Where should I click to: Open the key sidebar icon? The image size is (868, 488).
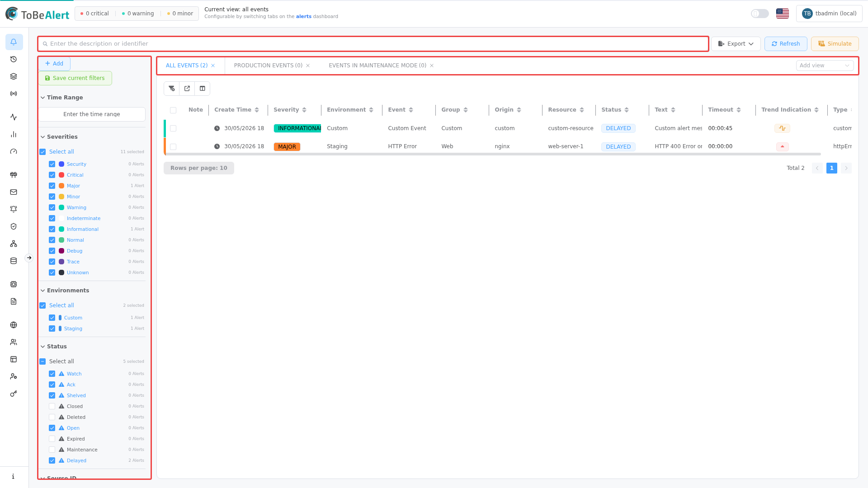pos(14,394)
